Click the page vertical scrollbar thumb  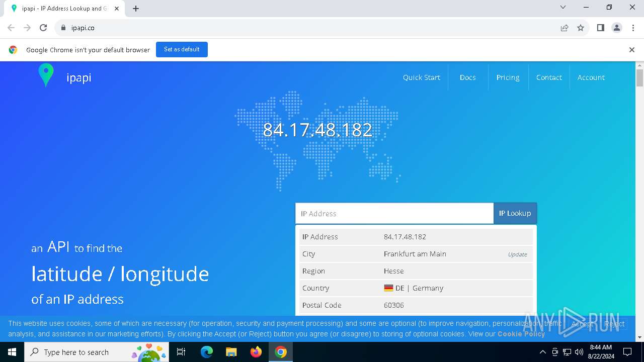click(639, 78)
